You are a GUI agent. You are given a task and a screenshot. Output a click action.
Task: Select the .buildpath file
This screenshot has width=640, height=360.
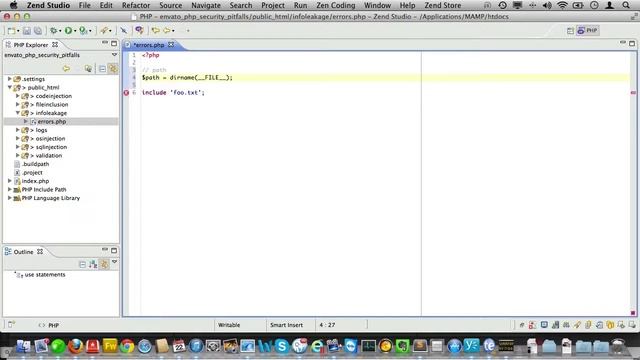coord(36,164)
